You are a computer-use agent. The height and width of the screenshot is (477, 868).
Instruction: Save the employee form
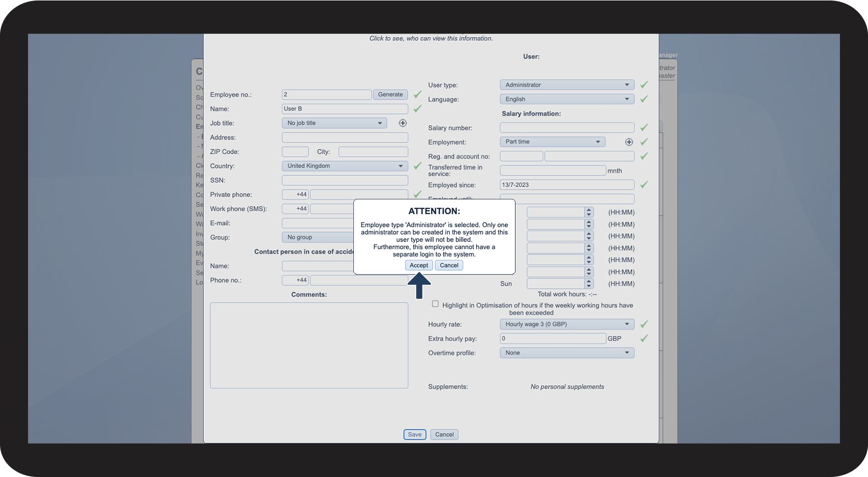[415, 434]
